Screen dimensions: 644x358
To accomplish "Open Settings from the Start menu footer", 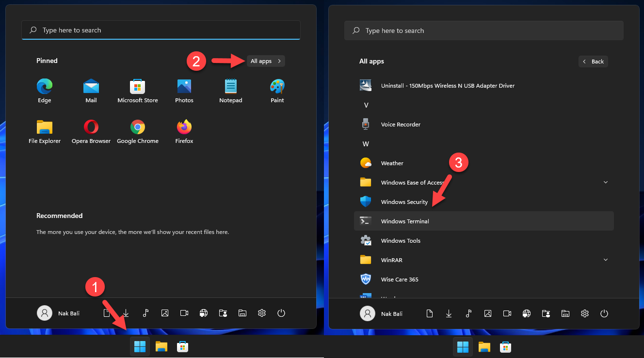I will point(262,313).
